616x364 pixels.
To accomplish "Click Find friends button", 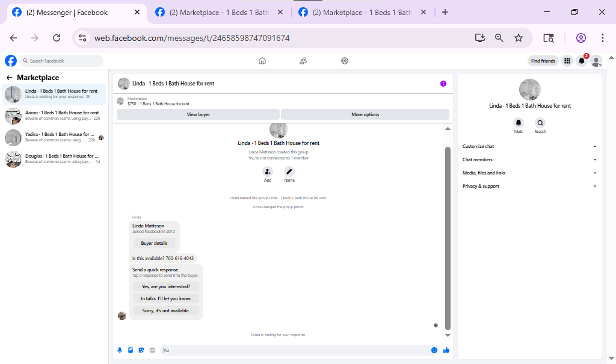I will [543, 61].
